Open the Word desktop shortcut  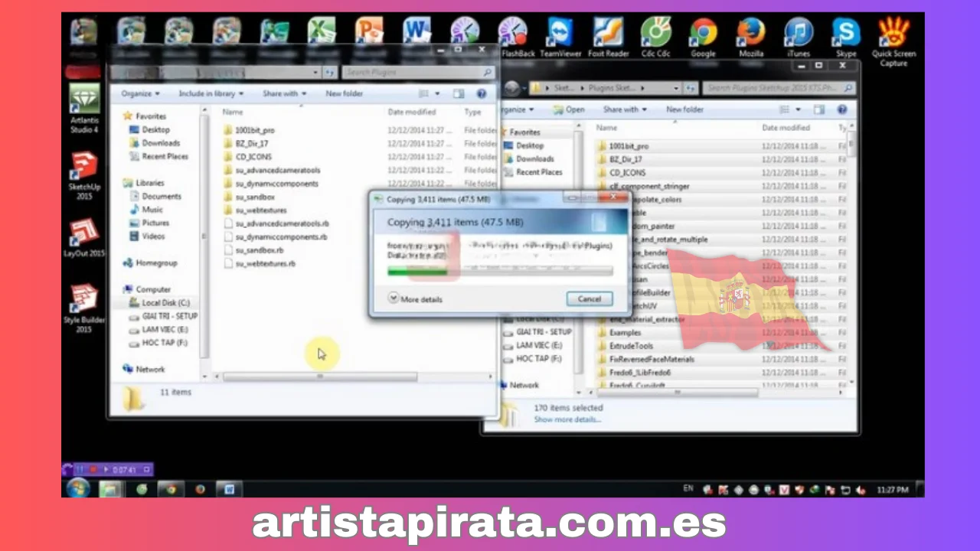[x=417, y=31]
